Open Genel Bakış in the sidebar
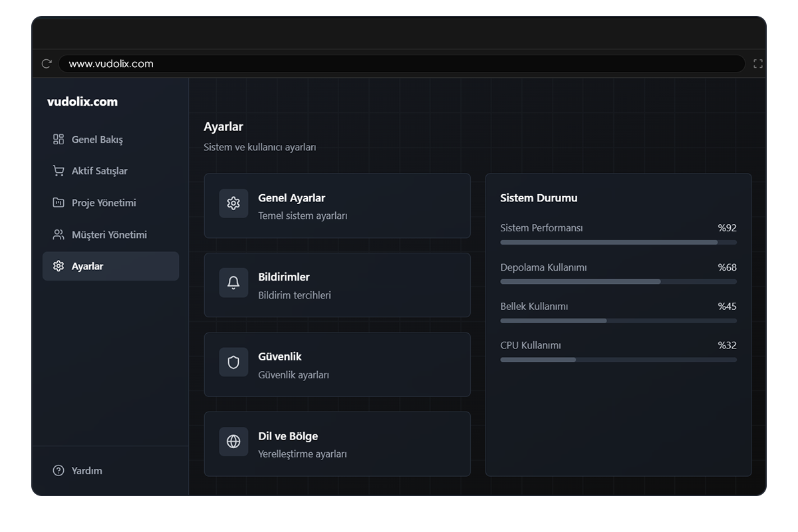This screenshot has width=798, height=532. click(97, 140)
